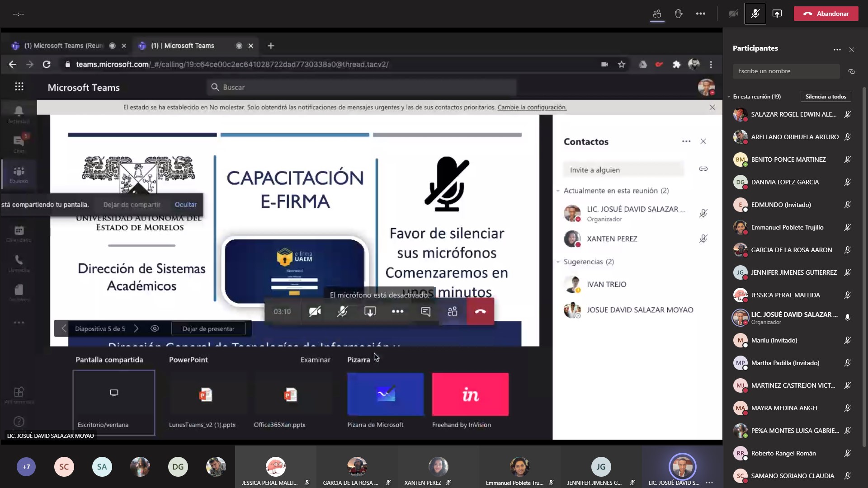Open Teams profile avatar menu
This screenshot has width=868, height=488.
pyautogui.click(x=706, y=87)
